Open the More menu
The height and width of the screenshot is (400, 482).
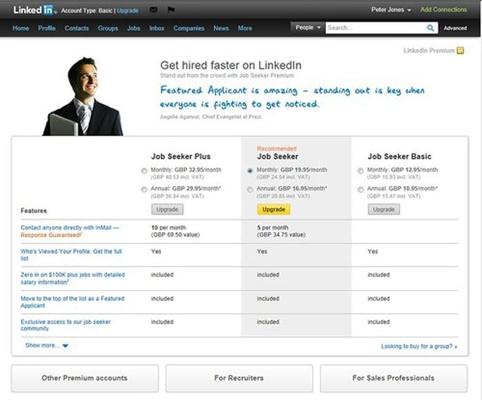coord(245,28)
